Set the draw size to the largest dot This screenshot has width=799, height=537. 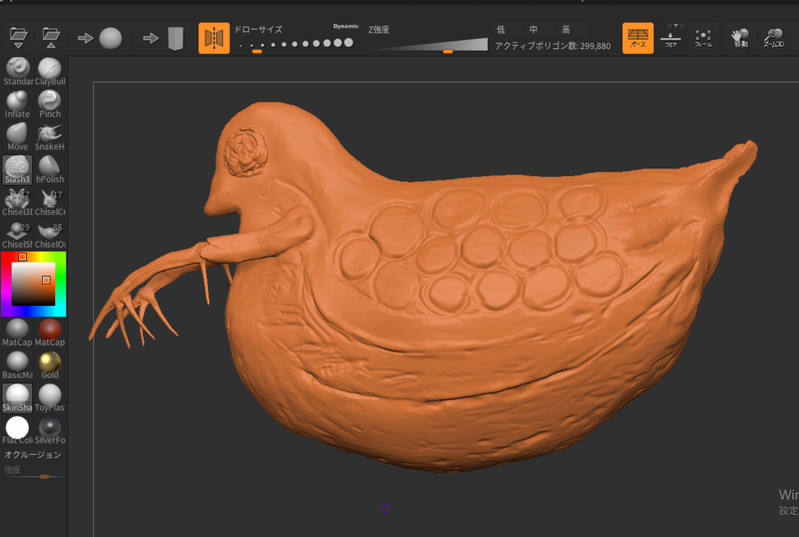[x=349, y=43]
